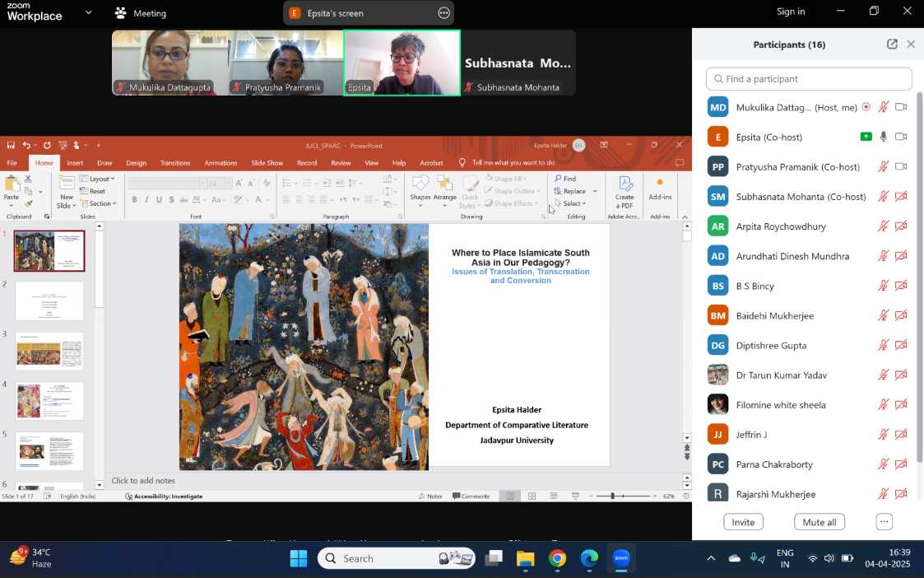
Task: Open the participants panel more options menu
Action: [x=884, y=521]
